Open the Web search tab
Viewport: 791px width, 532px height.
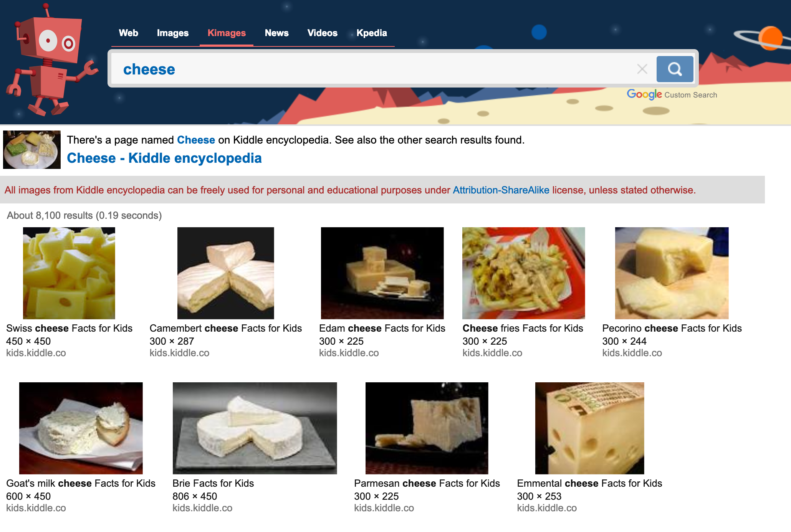pos(128,33)
